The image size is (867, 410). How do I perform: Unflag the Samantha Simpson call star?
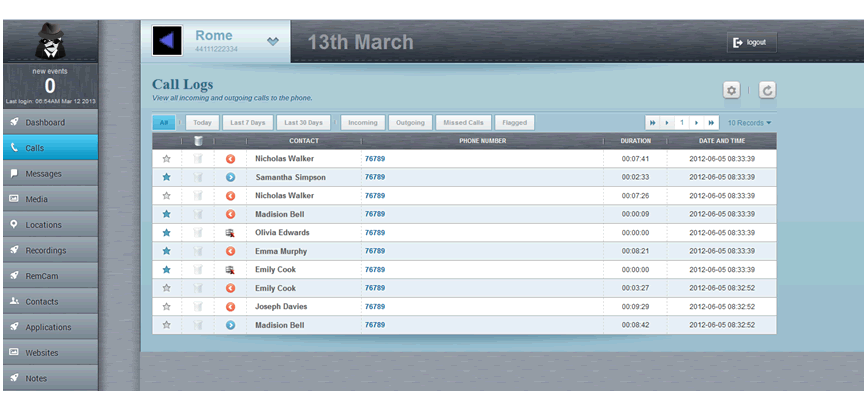point(166,177)
